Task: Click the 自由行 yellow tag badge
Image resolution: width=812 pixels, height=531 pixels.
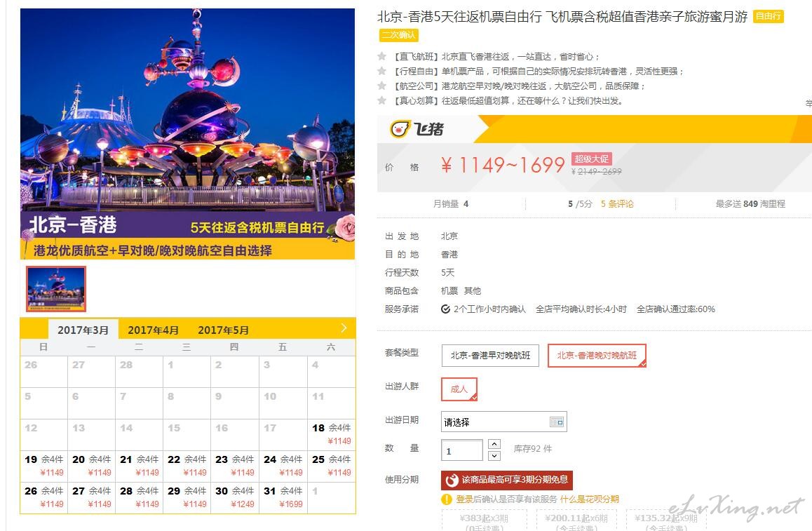Action: click(768, 16)
